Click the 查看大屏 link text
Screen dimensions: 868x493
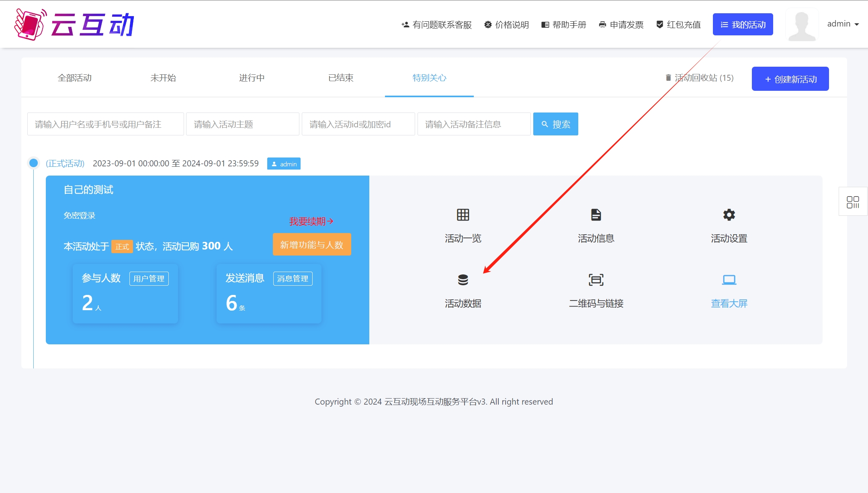729,303
